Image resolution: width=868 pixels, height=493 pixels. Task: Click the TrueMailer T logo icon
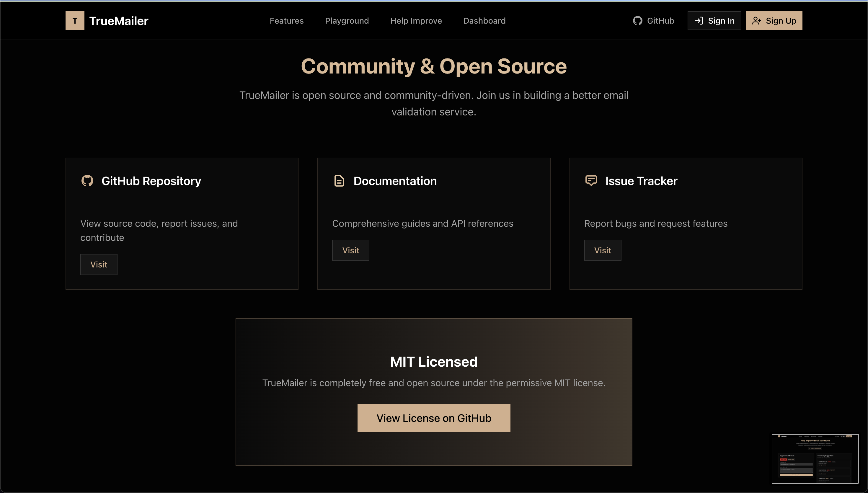(x=75, y=21)
